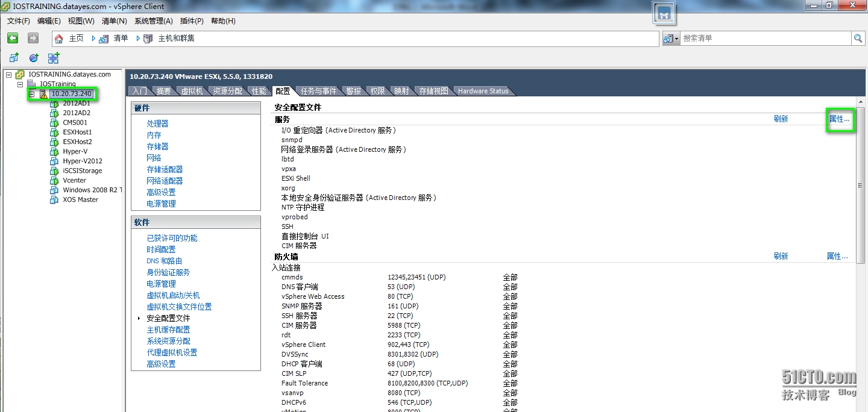Click the Hosts and Clusters (主机和群集) icon

148,39
